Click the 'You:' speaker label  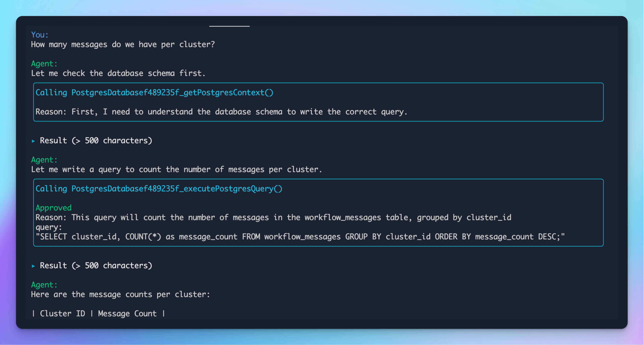coord(40,35)
